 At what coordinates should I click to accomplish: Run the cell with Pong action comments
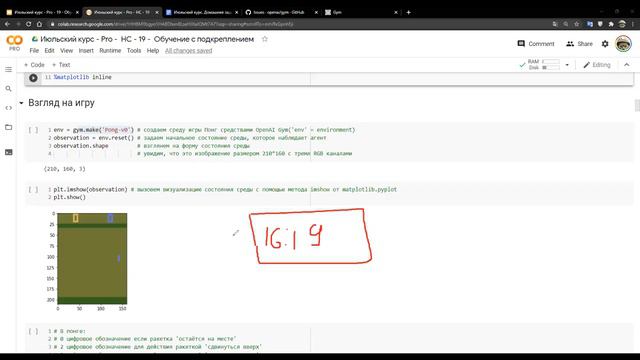[33, 331]
